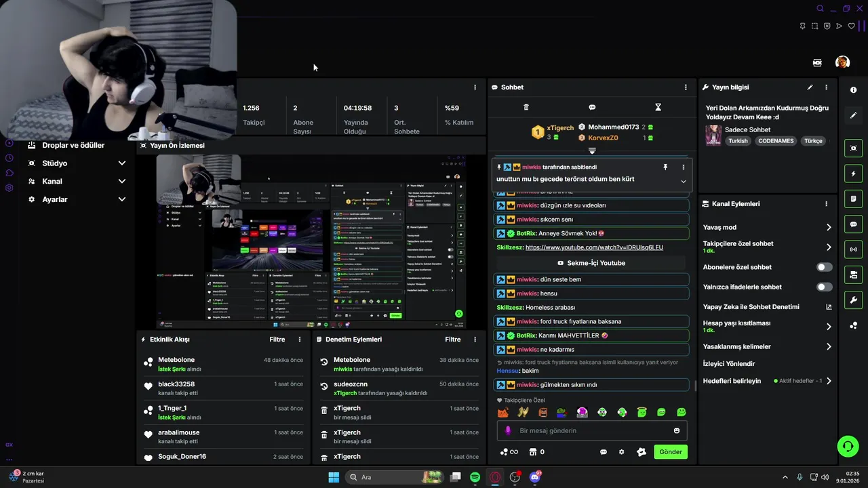Open Filtre in Etkinlik Akışı panel
868x488 pixels.
(x=277, y=340)
